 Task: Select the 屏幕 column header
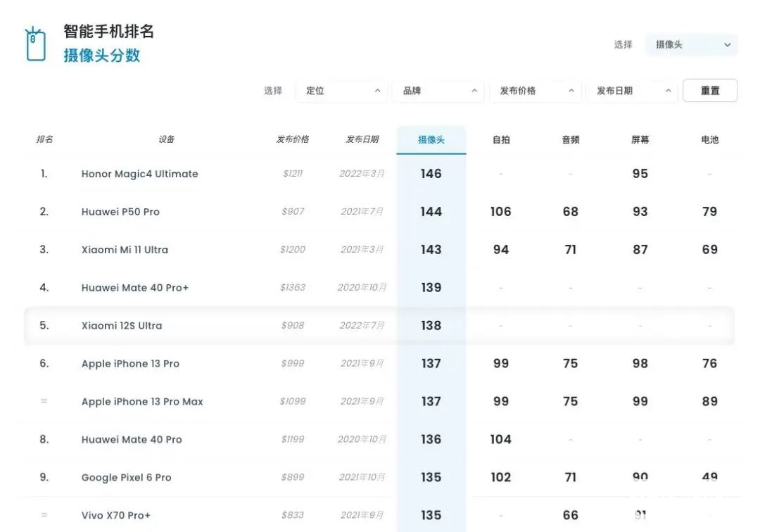640,139
